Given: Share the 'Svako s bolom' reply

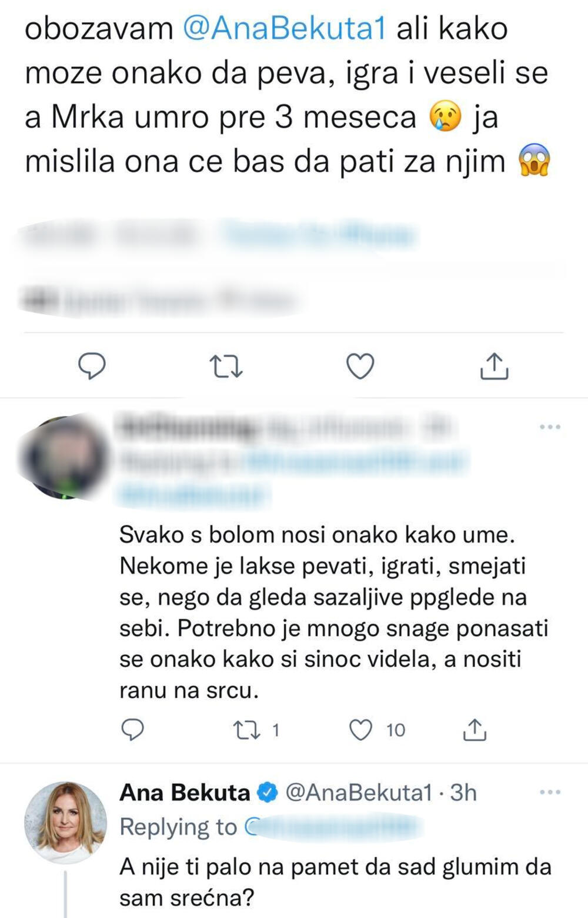Looking at the screenshot, I should (x=475, y=730).
